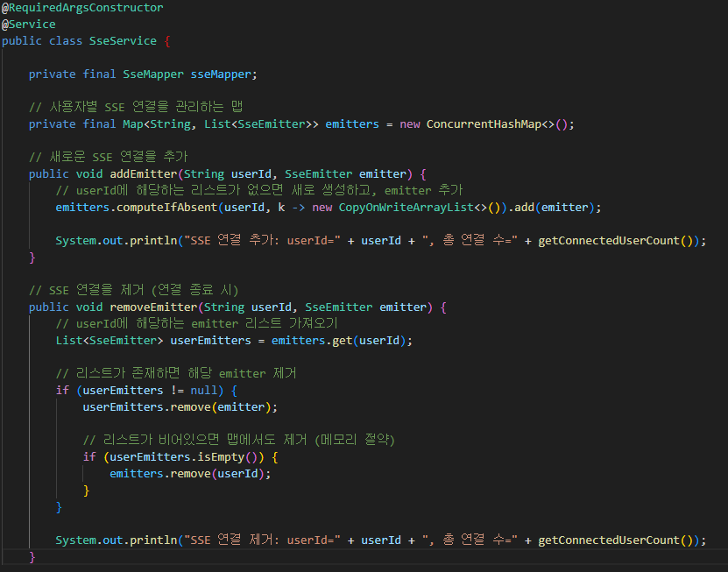Click the @Service annotation
The width and height of the screenshot is (728, 572).
tap(28, 25)
